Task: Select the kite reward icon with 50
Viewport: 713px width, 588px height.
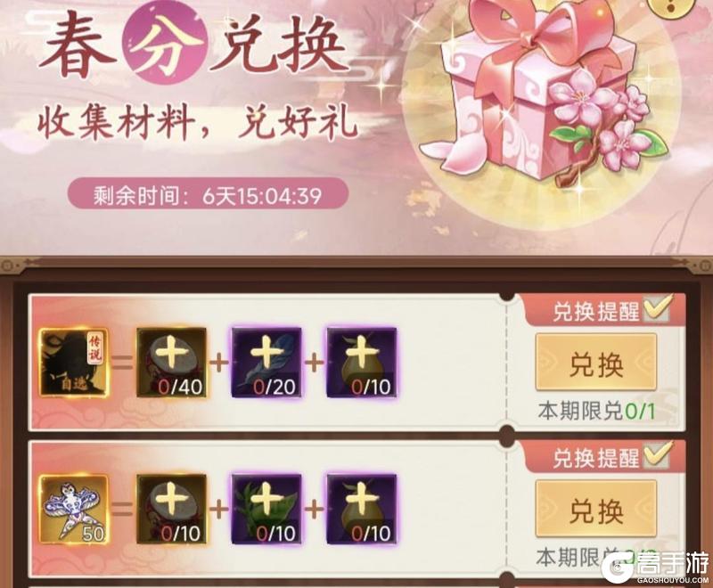Action: tap(74, 509)
